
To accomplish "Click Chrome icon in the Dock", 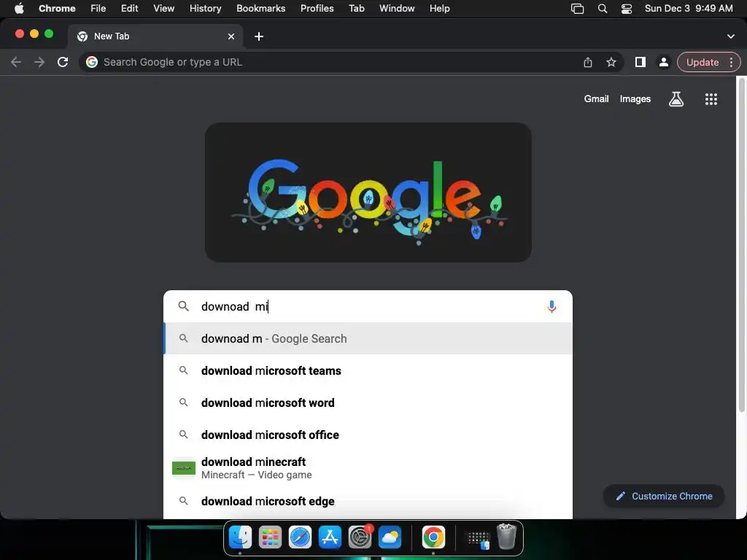I will coord(433,537).
